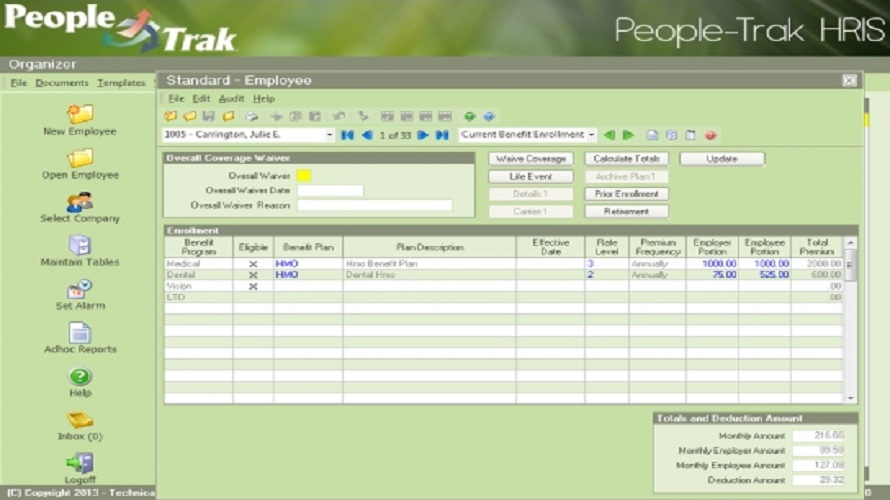Toggle Eligible checkbox for Medical row
This screenshot has width=890, height=500.
(253, 264)
